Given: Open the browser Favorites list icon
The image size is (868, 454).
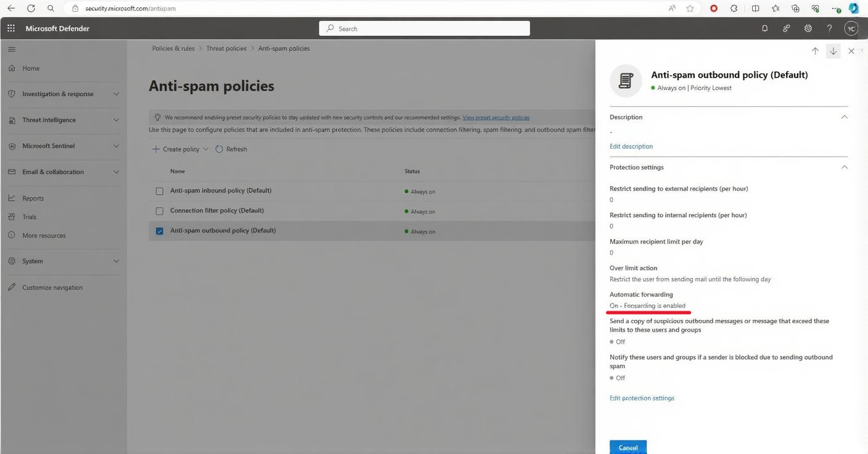Looking at the screenshot, I should pos(776,9).
